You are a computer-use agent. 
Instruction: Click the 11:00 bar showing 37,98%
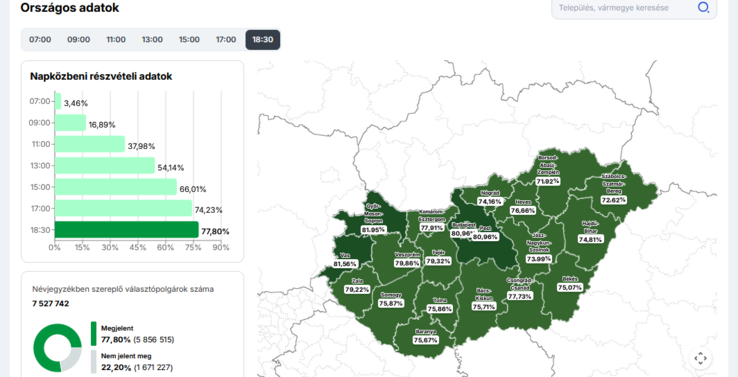pyautogui.click(x=90, y=144)
